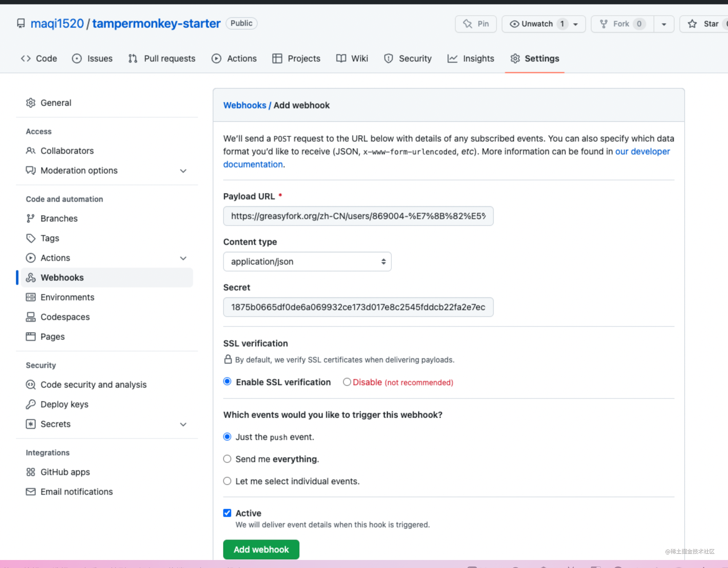Click the Deploy keys key icon
This screenshot has width=728, height=568.
(x=31, y=404)
